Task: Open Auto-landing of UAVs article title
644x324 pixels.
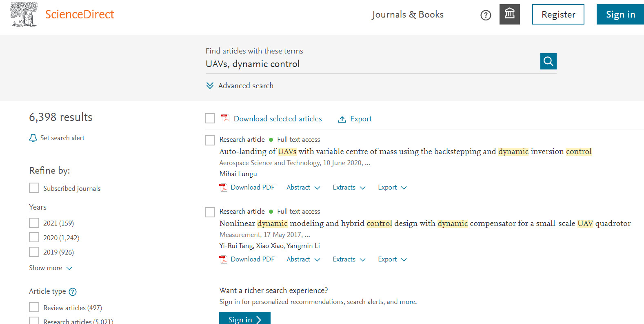Action: [405, 151]
